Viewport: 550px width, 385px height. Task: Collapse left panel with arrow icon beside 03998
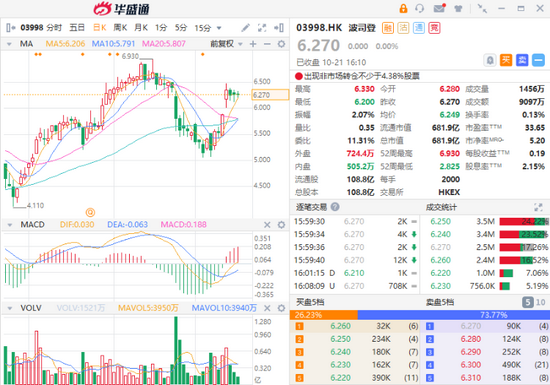click(x=11, y=28)
